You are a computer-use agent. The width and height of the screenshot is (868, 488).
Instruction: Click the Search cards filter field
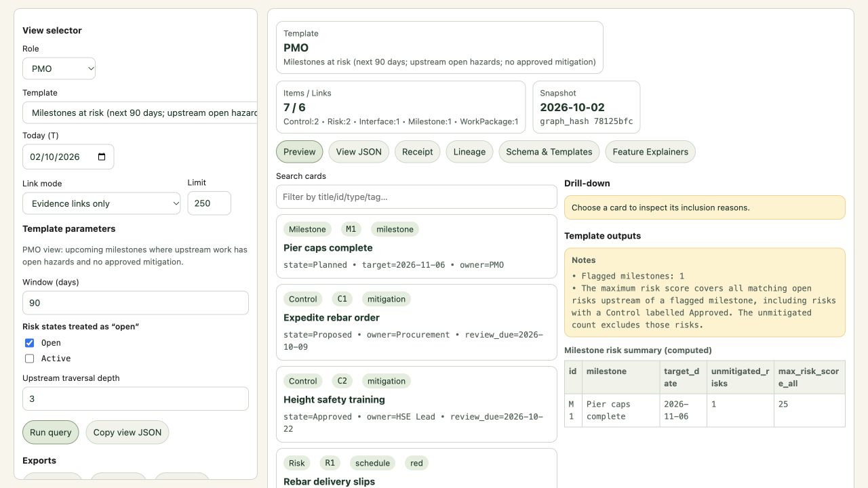coord(416,197)
